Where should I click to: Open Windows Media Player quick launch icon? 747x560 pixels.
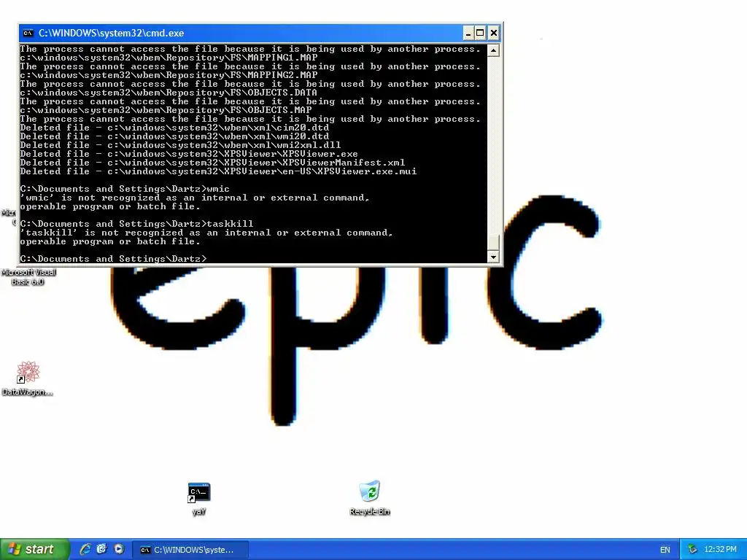(119, 549)
